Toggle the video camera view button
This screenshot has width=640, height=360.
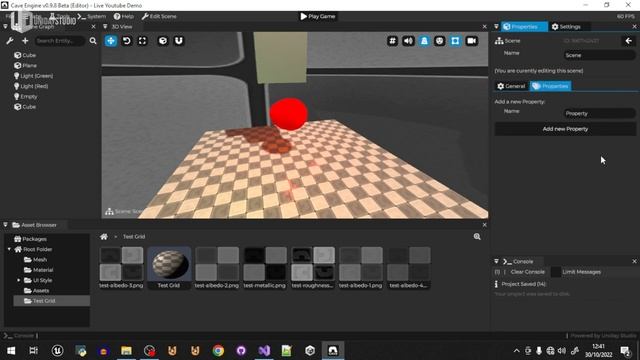pos(471,41)
